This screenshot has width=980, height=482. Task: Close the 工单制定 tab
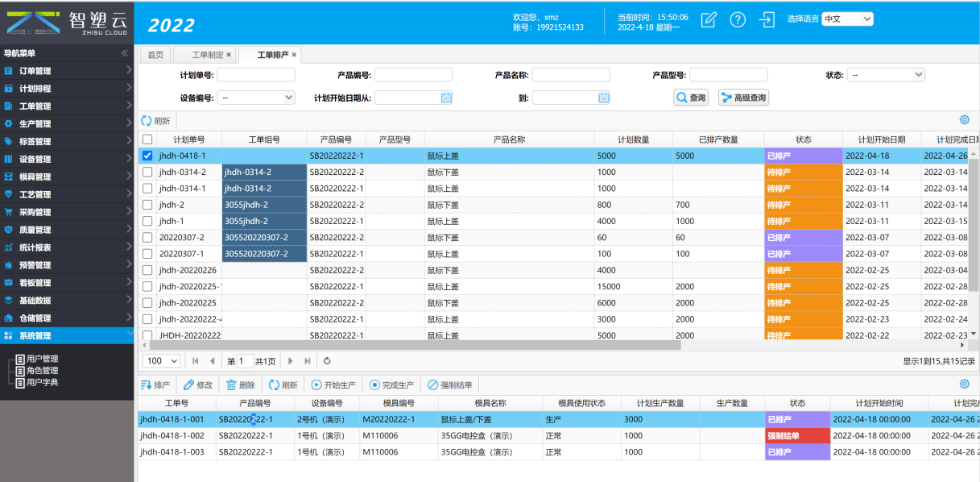(x=229, y=55)
